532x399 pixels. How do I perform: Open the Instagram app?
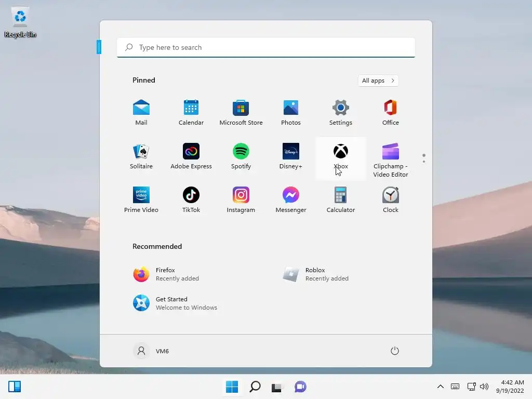coord(241,200)
